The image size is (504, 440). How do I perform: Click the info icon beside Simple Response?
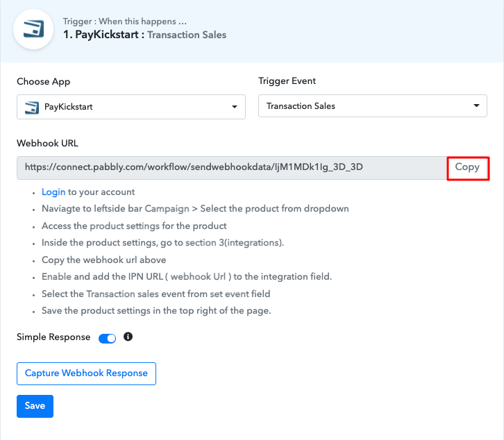coord(128,337)
